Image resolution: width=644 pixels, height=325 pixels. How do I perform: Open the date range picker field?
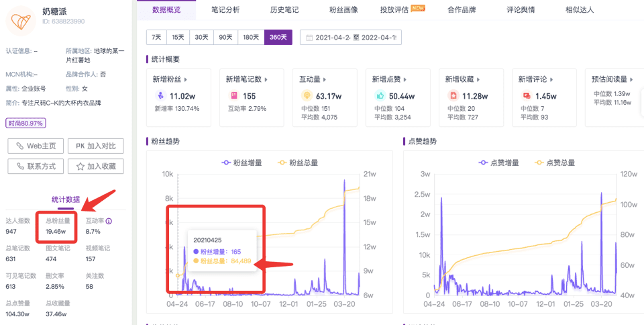pos(351,37)
